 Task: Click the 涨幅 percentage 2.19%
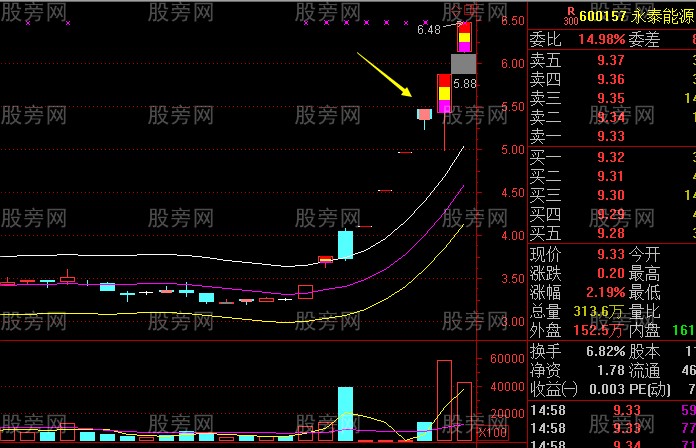click(605, 292)
